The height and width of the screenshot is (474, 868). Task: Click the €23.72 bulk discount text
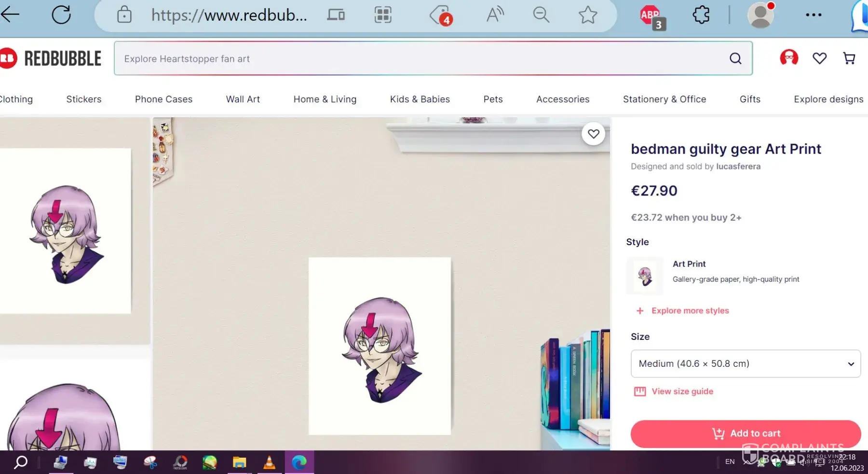[686, 217]
